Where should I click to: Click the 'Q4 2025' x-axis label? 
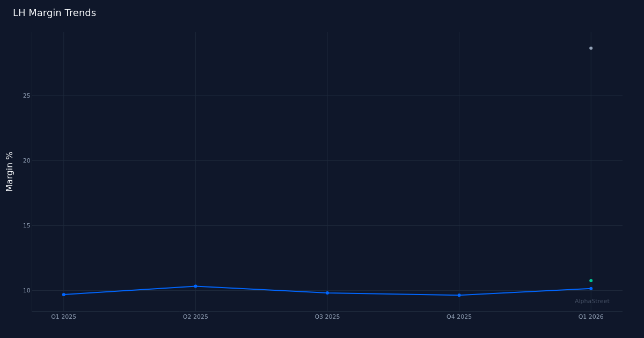tap(459, 317)
